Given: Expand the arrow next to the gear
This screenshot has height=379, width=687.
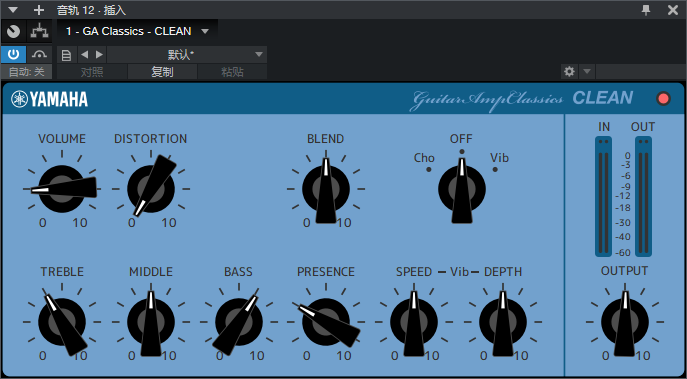Looking at the screenshot, I should coord(587,71).
